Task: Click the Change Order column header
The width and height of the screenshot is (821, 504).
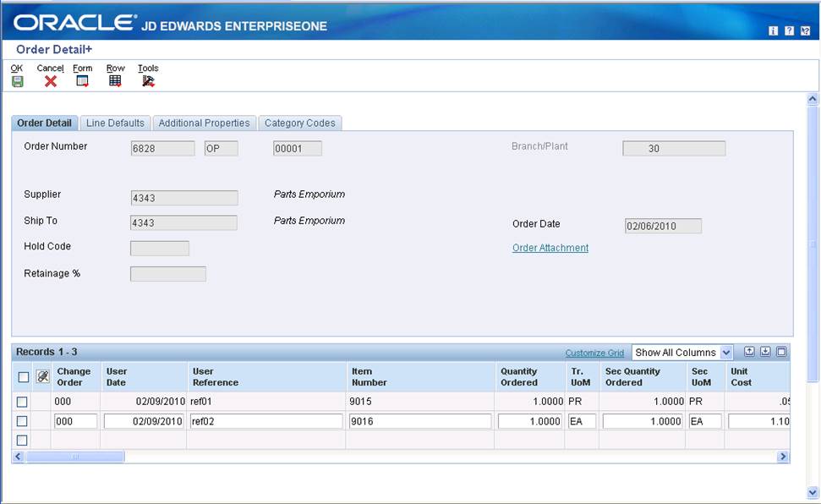Action: pyautogui.click(x=74, y=376)
